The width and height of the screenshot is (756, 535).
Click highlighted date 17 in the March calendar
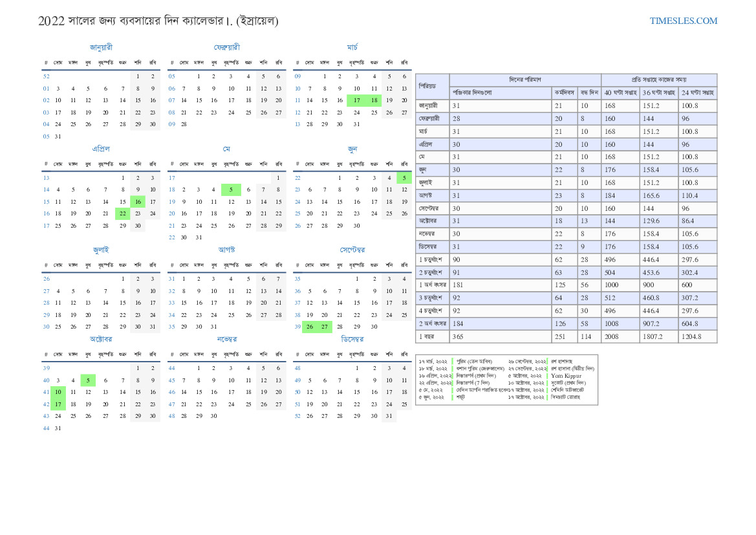356,100
